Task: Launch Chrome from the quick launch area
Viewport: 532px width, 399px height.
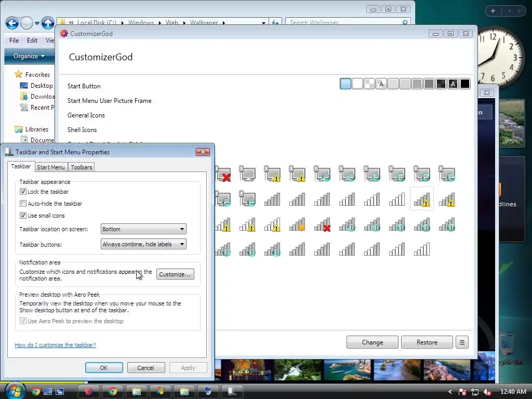Action: [36, 392]
